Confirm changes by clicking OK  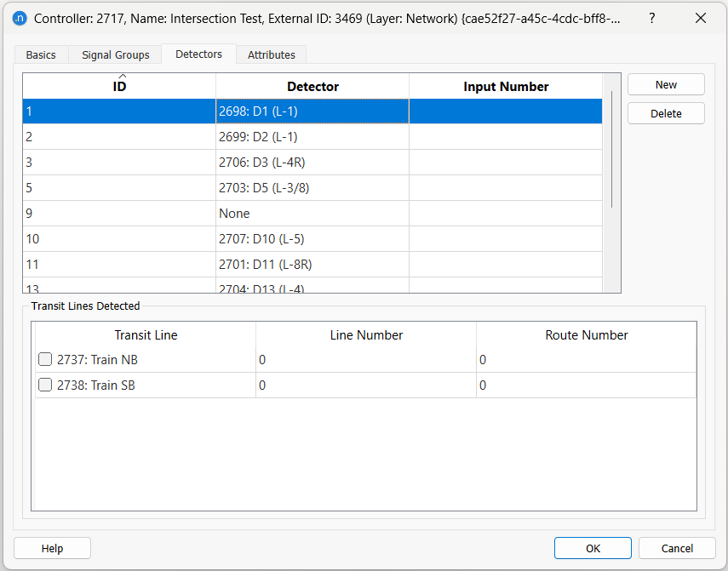point(593,548)
